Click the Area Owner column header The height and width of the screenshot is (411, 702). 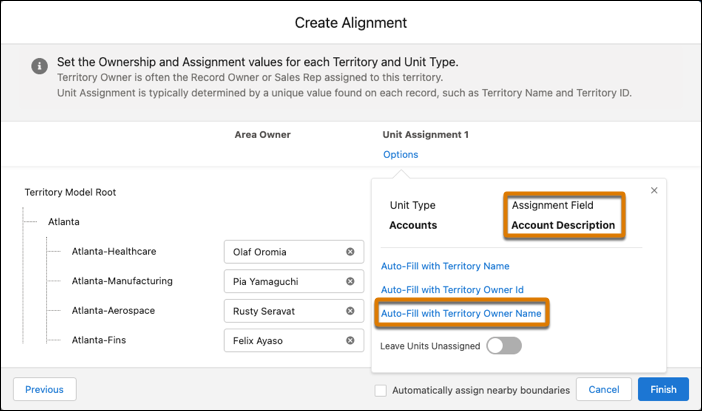[262, 134]
